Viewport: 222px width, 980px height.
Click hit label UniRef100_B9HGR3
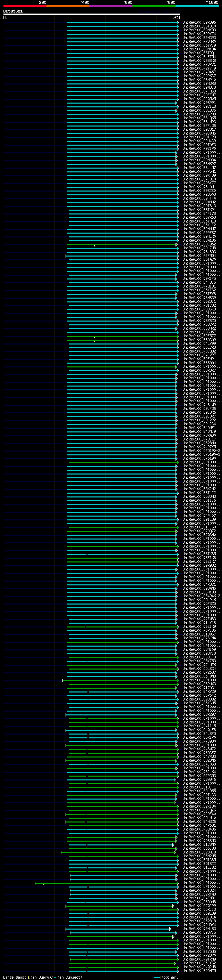pyautogui.click(x=199, y=38)
